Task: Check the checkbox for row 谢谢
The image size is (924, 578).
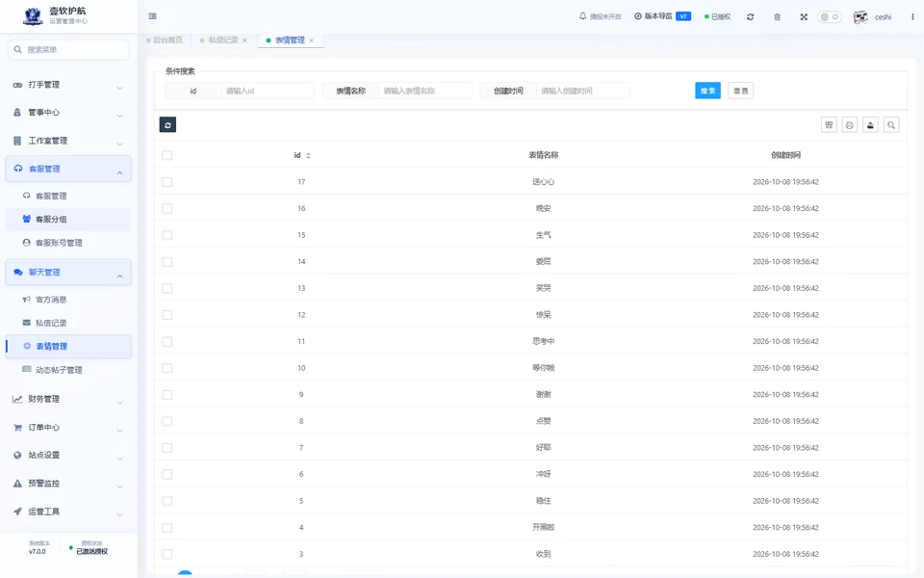Action: (167, 395)
